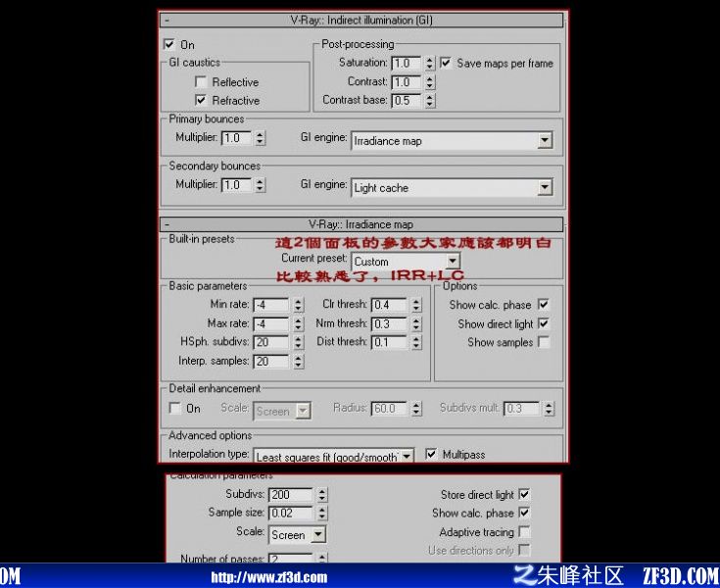The width and height of the screenshot is (720, 588).
Task: Open Interpolation type dropdown
Action: [x=334, y=456]
